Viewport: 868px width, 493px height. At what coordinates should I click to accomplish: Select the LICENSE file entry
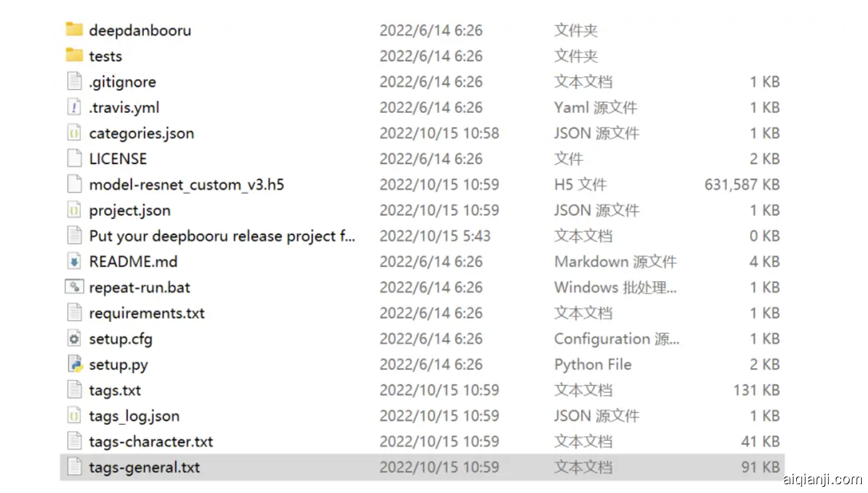pyautogui.click(x=118, y=159)
